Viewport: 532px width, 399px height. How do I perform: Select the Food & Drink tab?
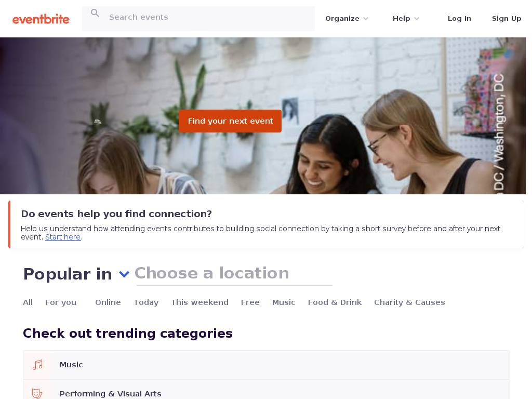[335, 302]
